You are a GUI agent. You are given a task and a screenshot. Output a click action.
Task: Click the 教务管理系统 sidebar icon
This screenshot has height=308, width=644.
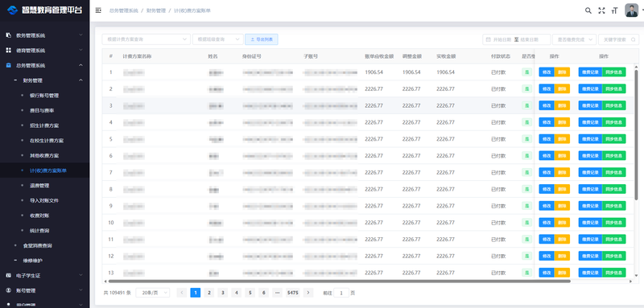(8, 35)
